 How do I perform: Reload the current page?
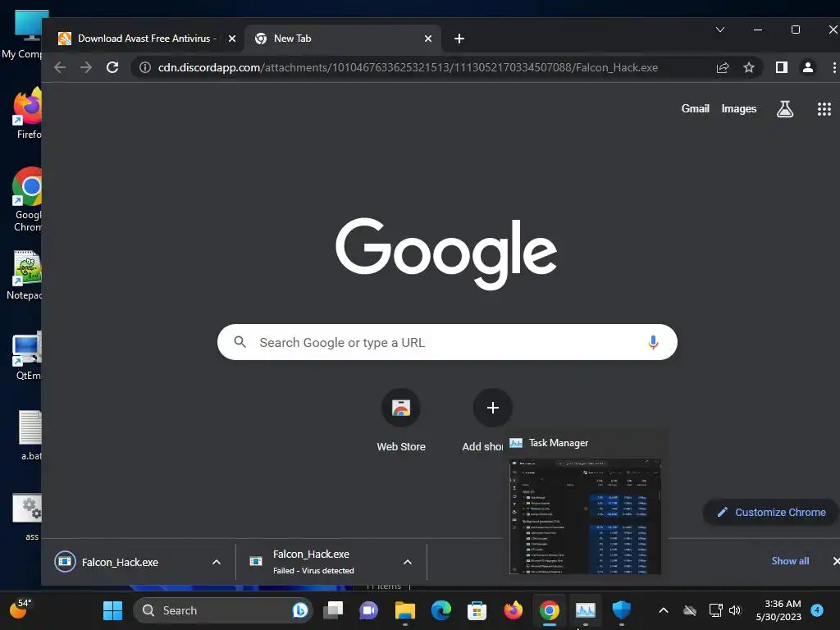[x=112, y=67]
